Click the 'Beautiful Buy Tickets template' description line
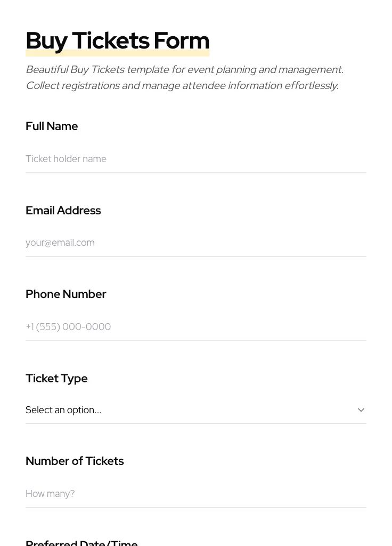Screen dimensions: 392x546 pos(184,70)
